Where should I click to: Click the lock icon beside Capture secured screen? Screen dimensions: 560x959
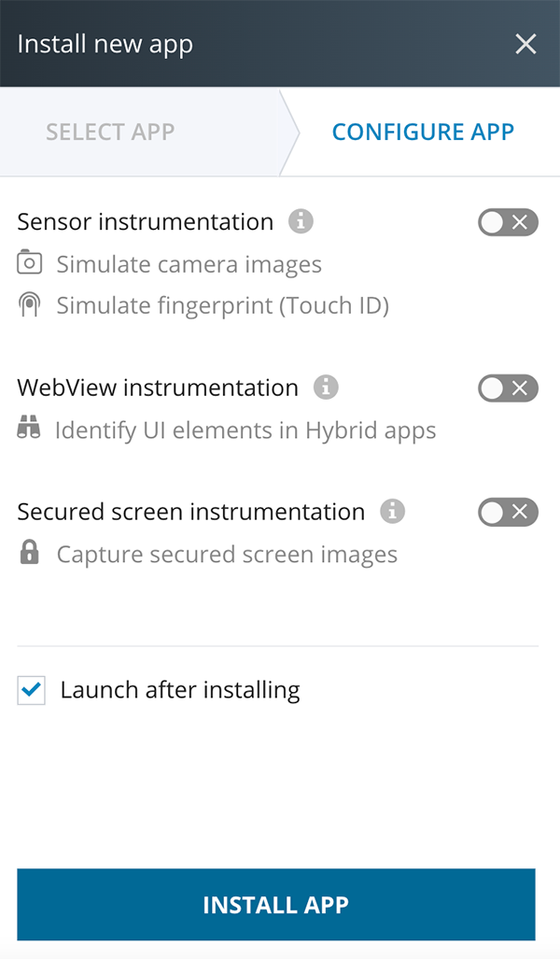tap(29, 553)
